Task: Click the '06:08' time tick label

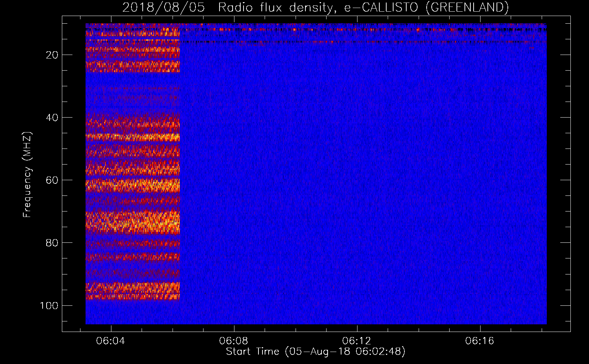Action: [x=234, y=341]
